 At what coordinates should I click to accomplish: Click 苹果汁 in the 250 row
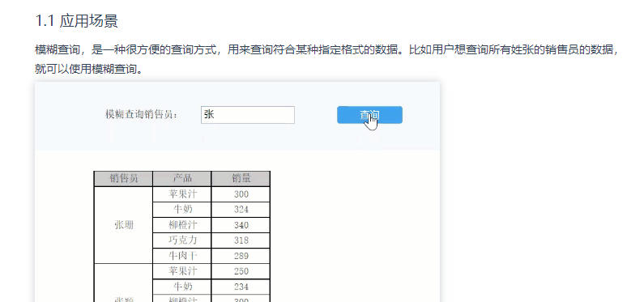click(x=182, y=270)
